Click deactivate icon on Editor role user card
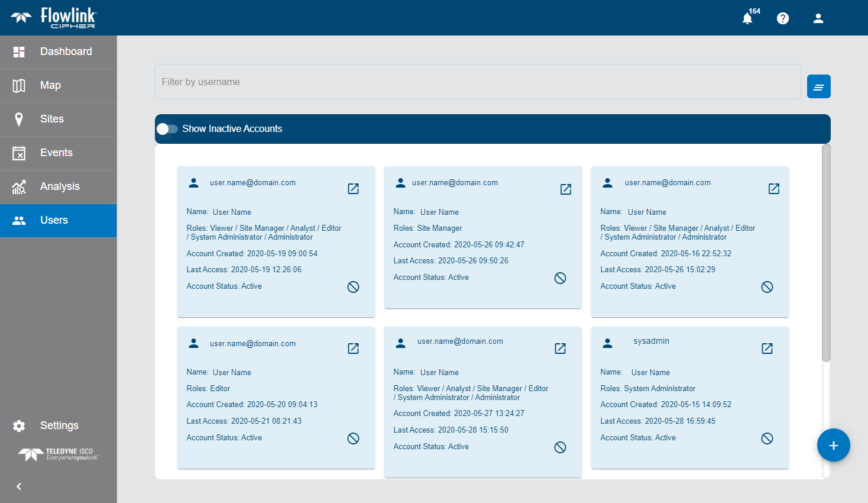The image size is (868, 503). 353,438
